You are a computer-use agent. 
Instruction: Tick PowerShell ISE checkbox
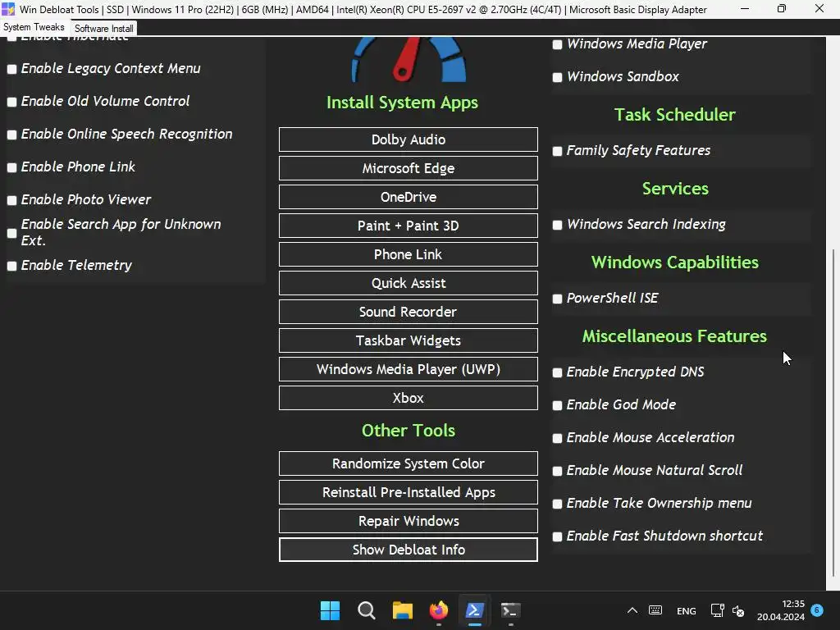557,299
